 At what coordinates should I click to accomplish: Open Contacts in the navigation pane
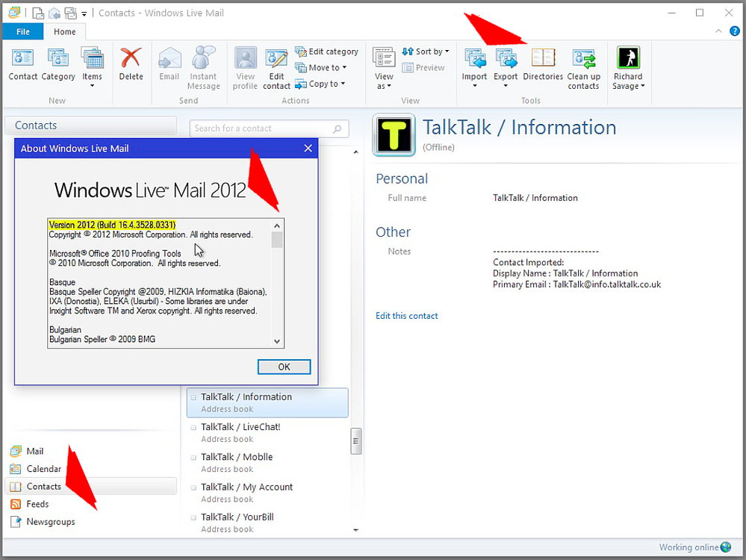(x=91, y=486)
